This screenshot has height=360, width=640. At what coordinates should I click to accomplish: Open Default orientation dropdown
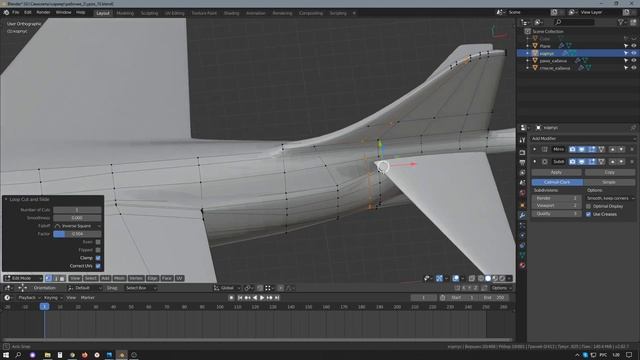pyautogui.click(x=84, y=288)
